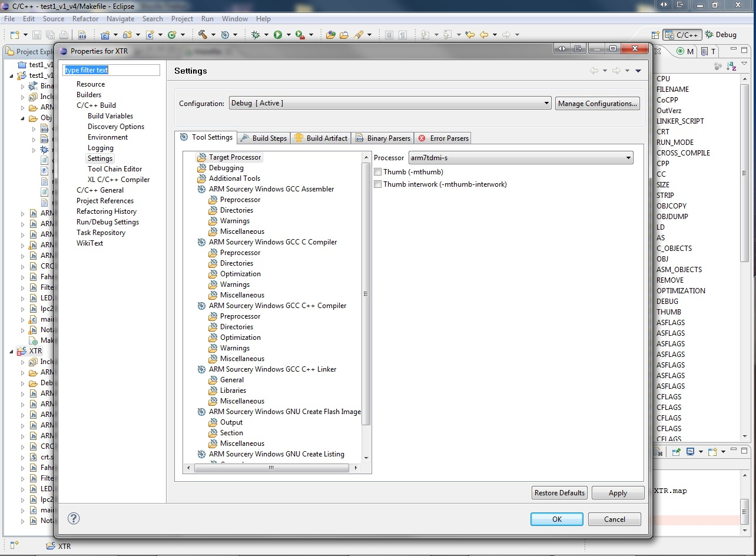Click the dialog view menu triangle icon
The image size is (756, 556).
coord(638,71)
